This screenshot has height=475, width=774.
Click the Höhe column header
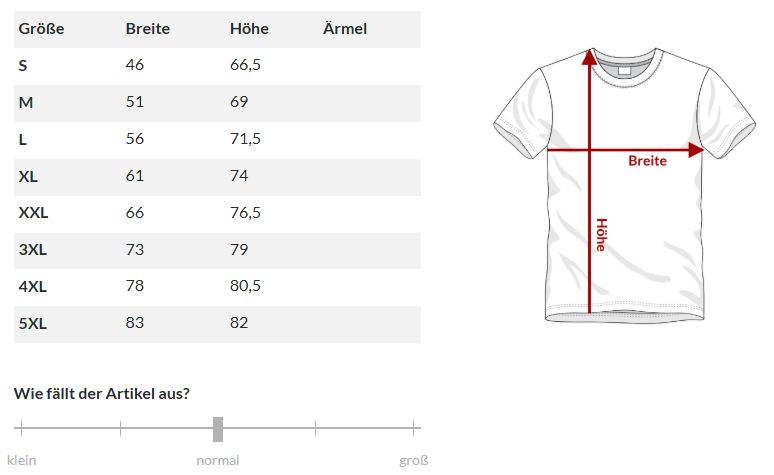tap(249, 29)
